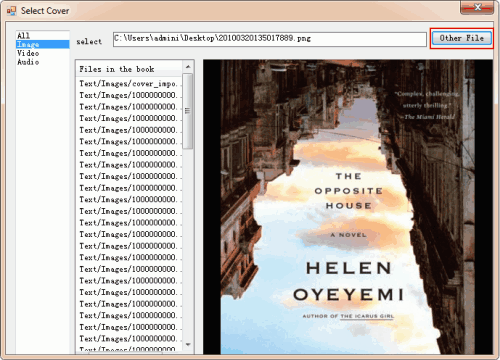
Task: Select the All filter in the type list
Action: [x=42, y=36]
